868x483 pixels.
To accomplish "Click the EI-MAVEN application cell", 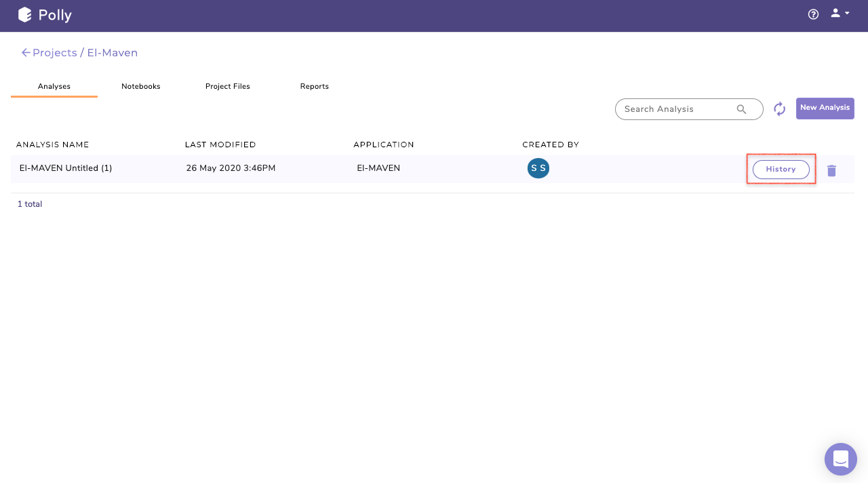I will (378, 168).
